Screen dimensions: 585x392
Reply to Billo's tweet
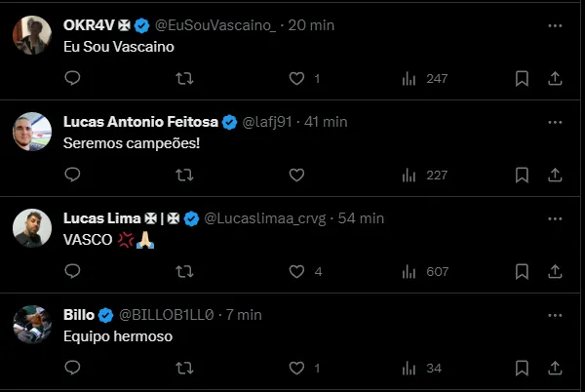[72, 368]
